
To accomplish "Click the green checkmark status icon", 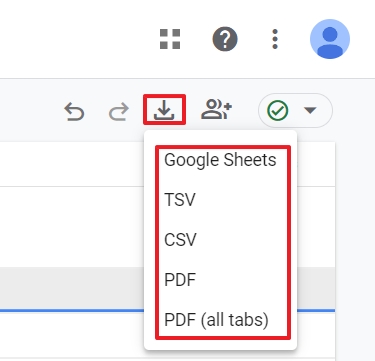I will (x=277, y=110).
